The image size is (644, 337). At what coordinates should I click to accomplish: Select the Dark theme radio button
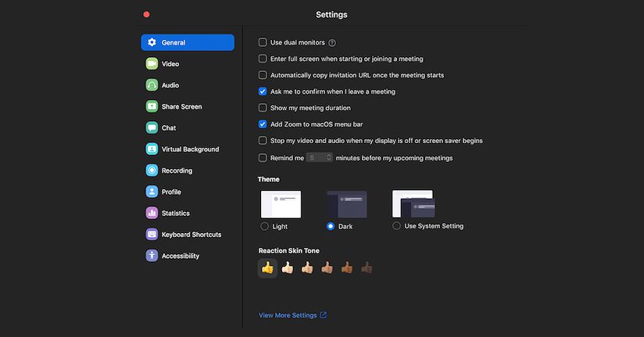point(331,227)
